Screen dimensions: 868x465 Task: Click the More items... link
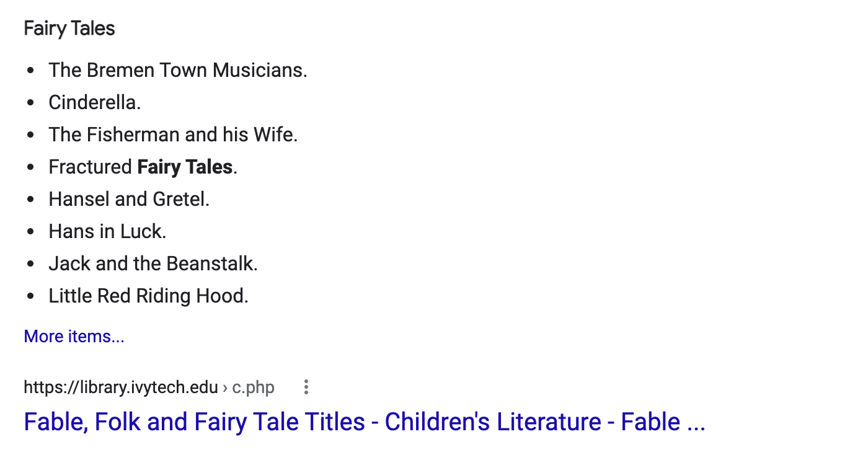point(74,337)
